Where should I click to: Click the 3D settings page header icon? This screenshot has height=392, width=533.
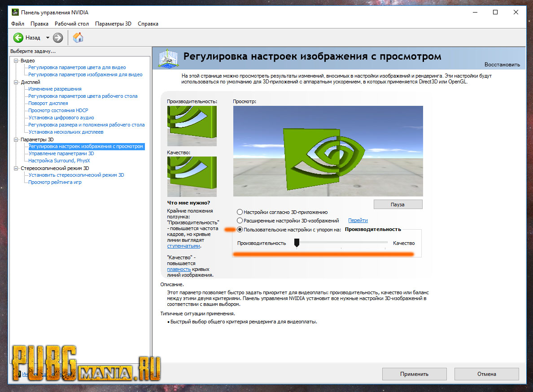tap(168, 58)
